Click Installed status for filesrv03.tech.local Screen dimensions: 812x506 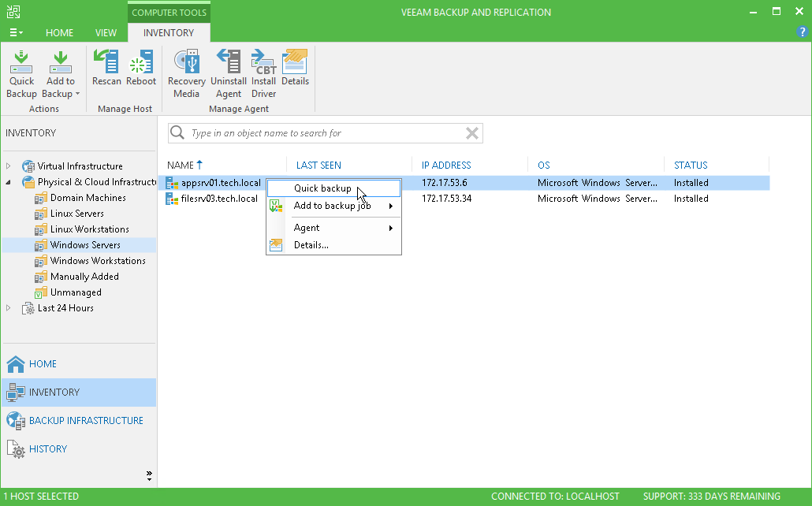tap(691, 199)
